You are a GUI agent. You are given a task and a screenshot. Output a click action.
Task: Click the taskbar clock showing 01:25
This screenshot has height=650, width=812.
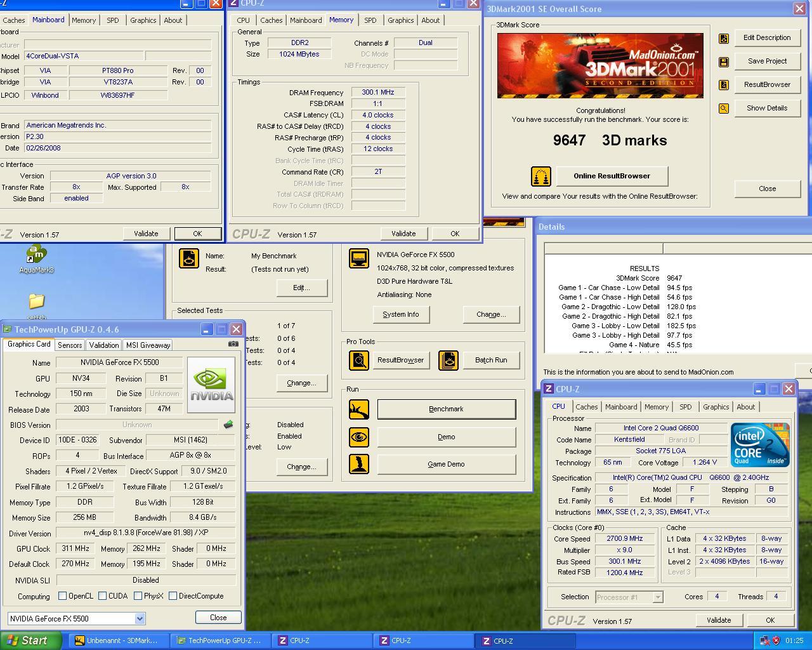pyautogui.click(x=794, y=640)
